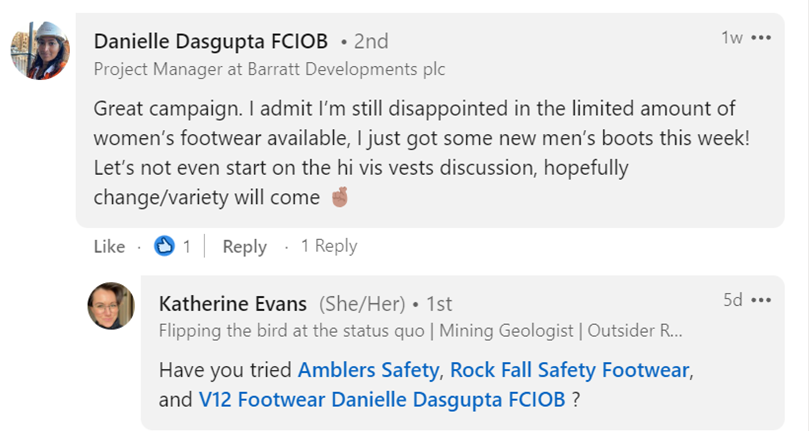Open Katherine Evans name link
Image resolution: width=809 pixels, height=431 pixels.
(234, 303)
